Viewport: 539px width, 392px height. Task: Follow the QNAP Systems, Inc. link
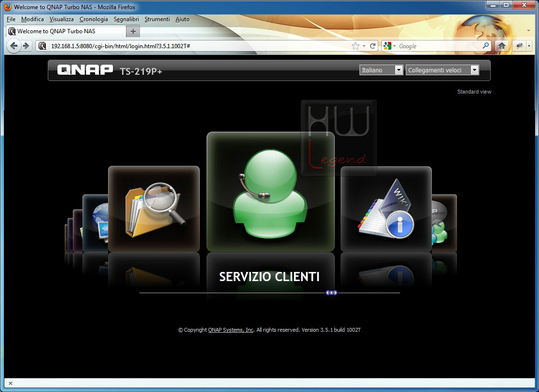pos(231,330)
